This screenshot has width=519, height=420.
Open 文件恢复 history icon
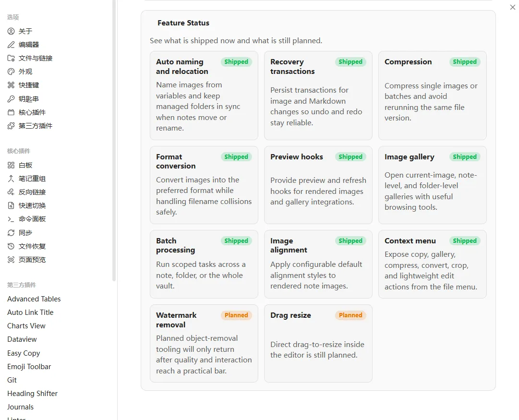point(11,246)
